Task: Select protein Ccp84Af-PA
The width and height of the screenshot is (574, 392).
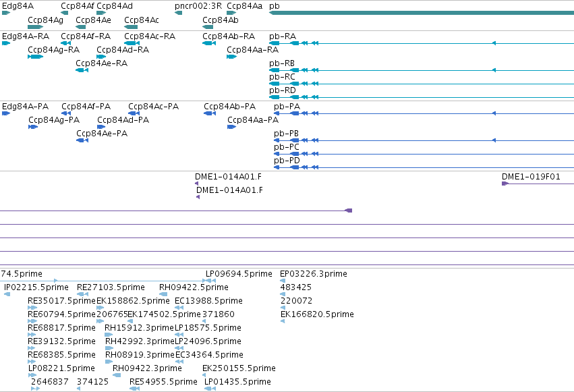Action: click(86, 107)
